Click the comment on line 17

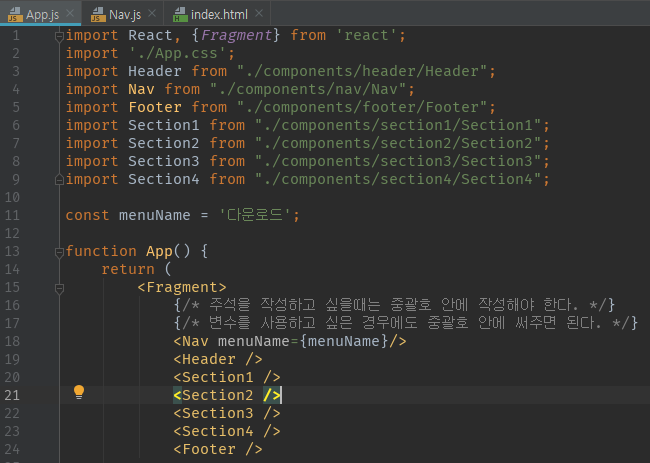click(x=405, y=323)
